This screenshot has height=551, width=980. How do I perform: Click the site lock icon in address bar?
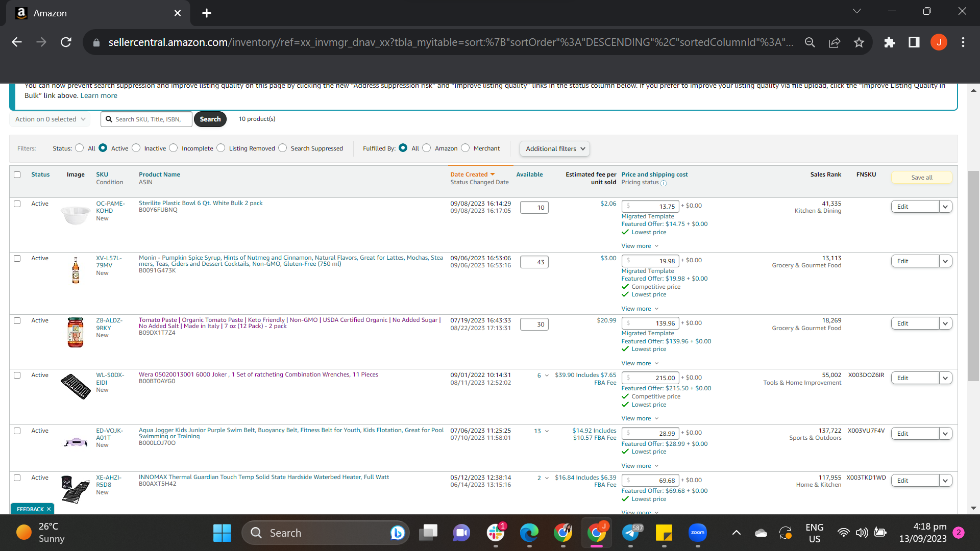click(96, 43)
